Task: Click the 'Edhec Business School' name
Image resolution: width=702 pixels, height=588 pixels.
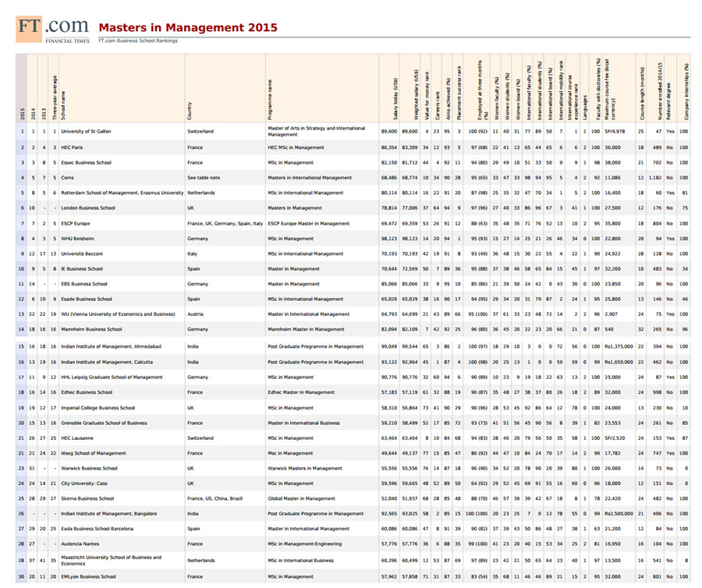Action: point(87,392)
